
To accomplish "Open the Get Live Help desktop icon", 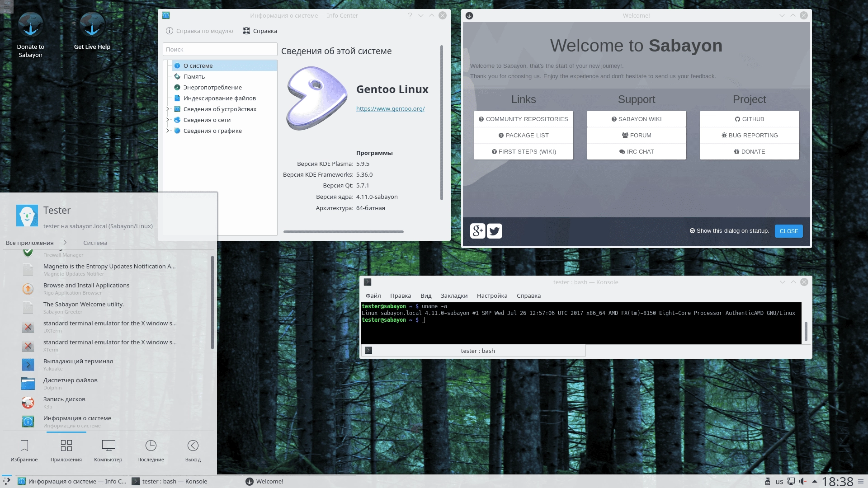I will (92, 31).
